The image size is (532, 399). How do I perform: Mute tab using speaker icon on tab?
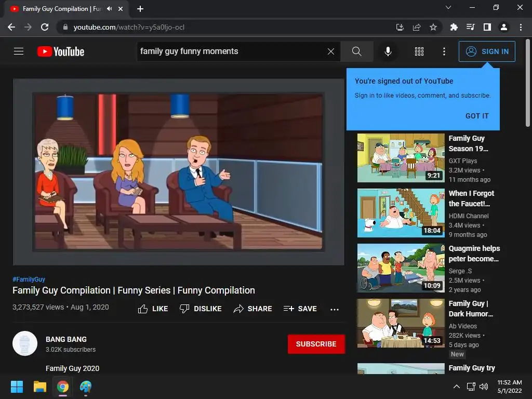pos(109,9)
